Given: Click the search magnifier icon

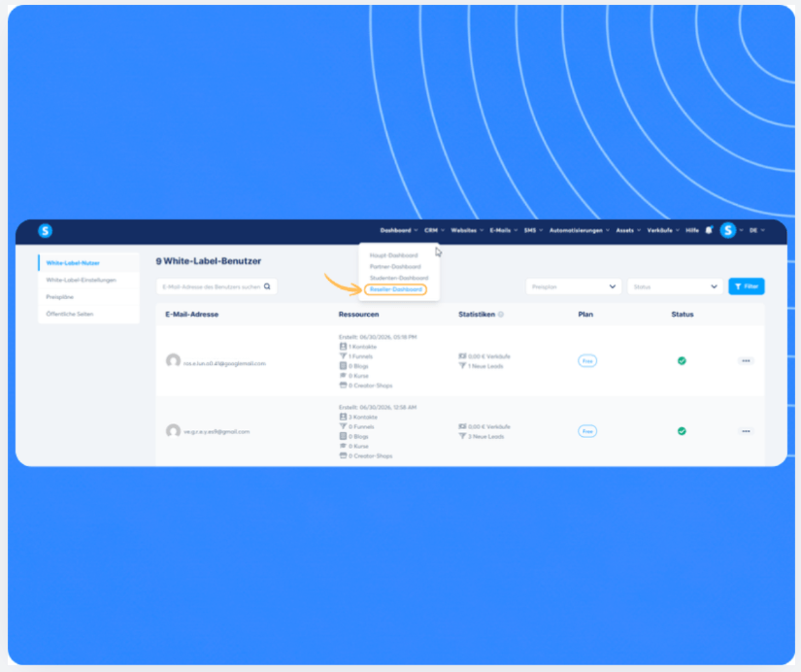Looking at the screenshot, I should [x=267, y=286].
